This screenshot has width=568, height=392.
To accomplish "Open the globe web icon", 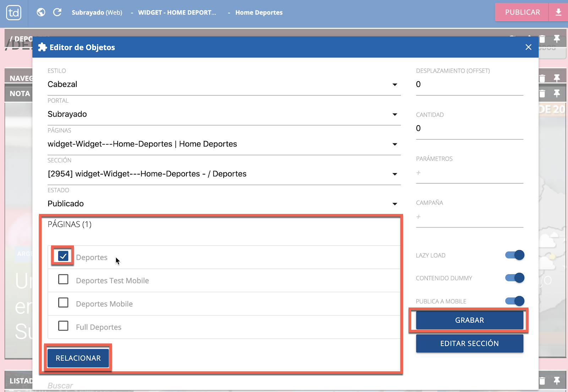I will pos(41,12).
